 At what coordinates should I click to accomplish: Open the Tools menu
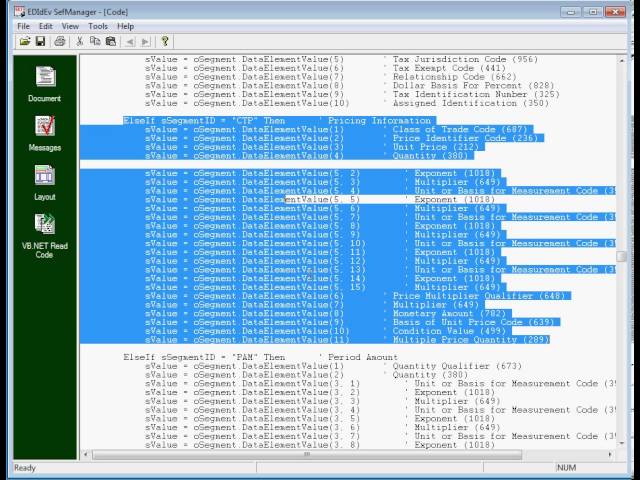click(x=98, y=26)
